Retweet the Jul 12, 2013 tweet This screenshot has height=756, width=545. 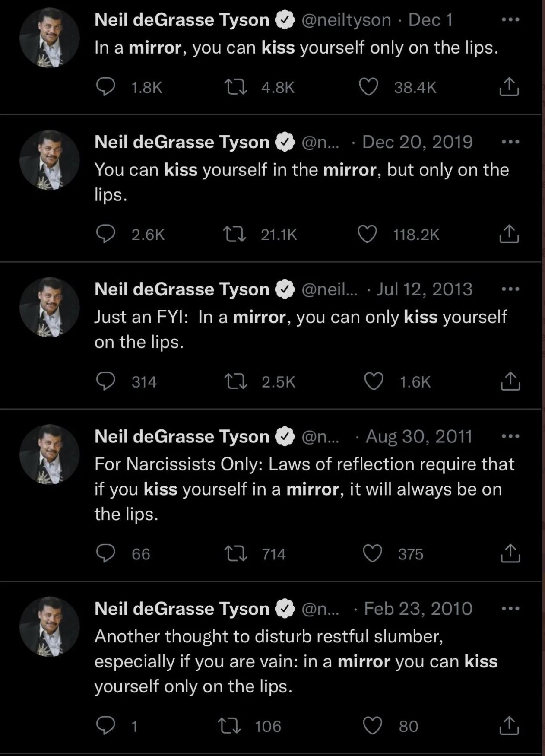pos(236,381)
